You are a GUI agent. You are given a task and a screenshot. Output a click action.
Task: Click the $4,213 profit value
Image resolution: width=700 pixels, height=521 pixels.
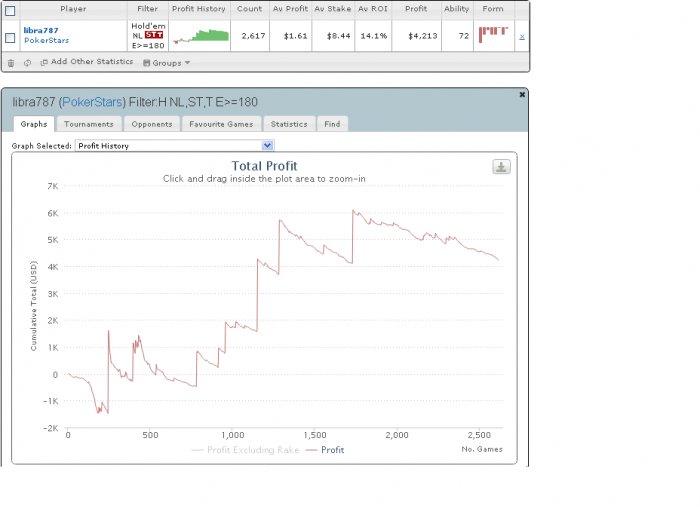coord(422,36)
